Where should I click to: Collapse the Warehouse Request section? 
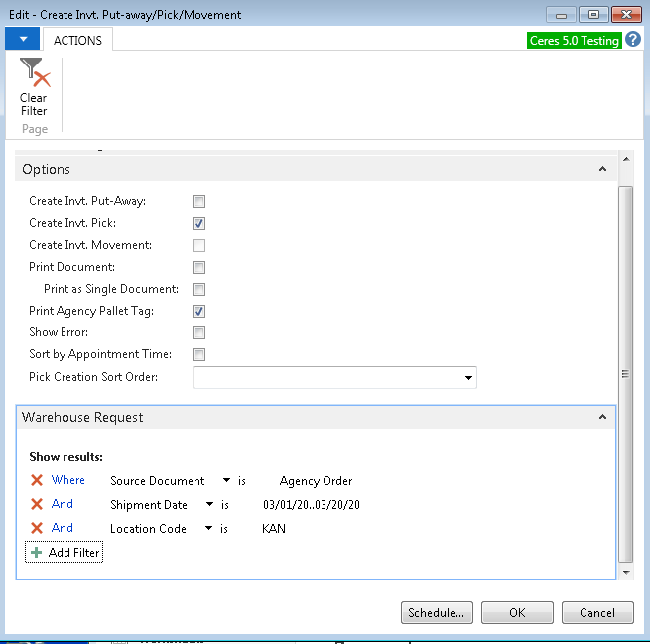(x=602, y=418)
